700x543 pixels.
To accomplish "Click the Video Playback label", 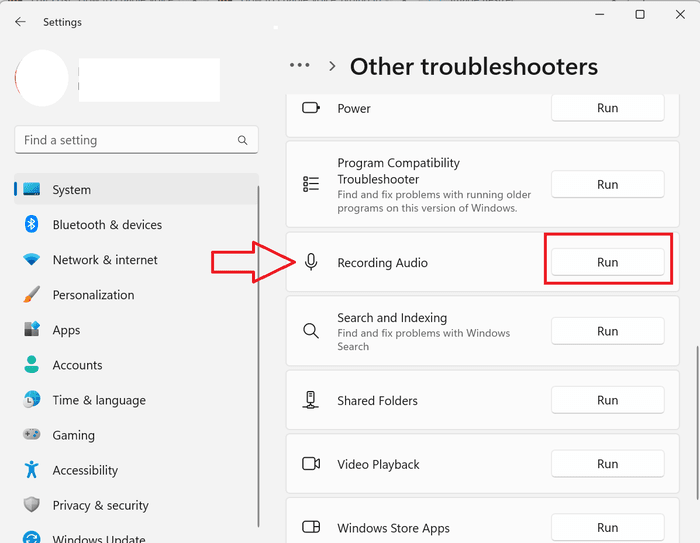I will coord(378,464).
